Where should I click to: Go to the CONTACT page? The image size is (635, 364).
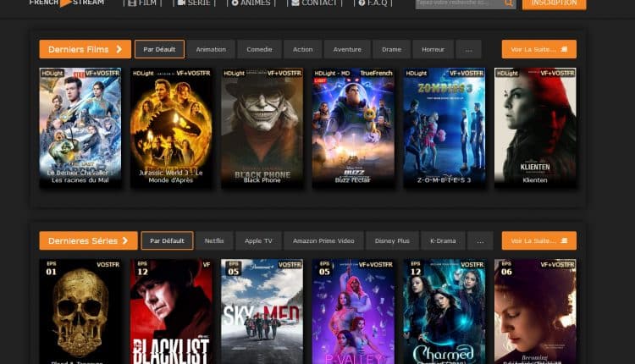tap(314, 3)
